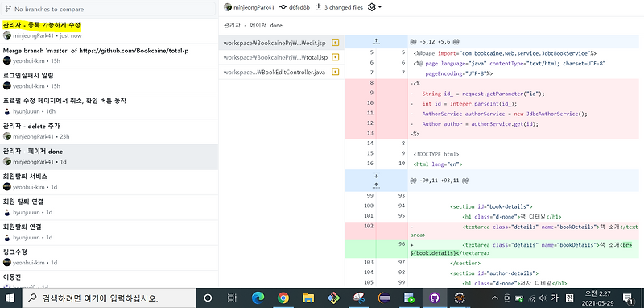This screenshot has width=644, height=308.
Task: Click the GitHub Desktop taskbar icon
Action: [435, 298]
